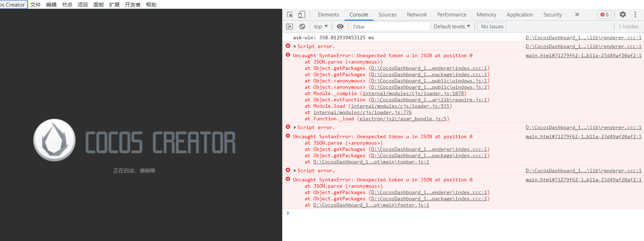Click the 1 hidden messages label
Viewport: 644px width, 241px height.
pos(628,26)
